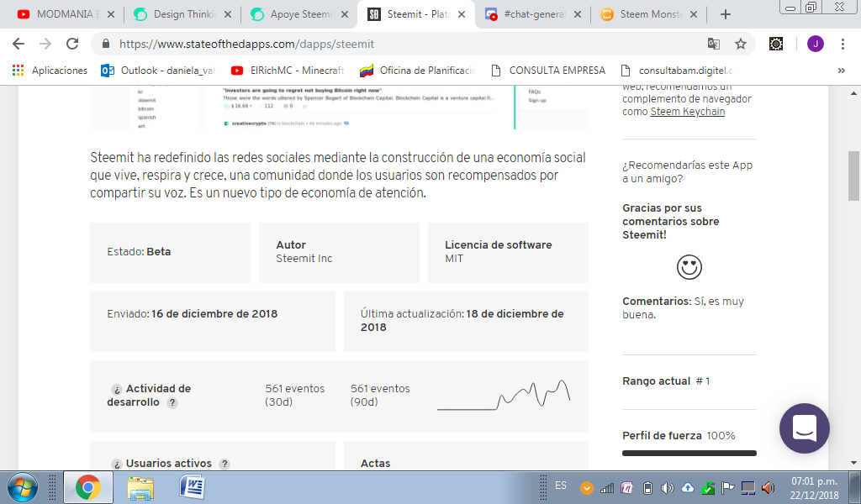
Task: Close the Steemit - Plataforma tab
Action: coord(462,14)
